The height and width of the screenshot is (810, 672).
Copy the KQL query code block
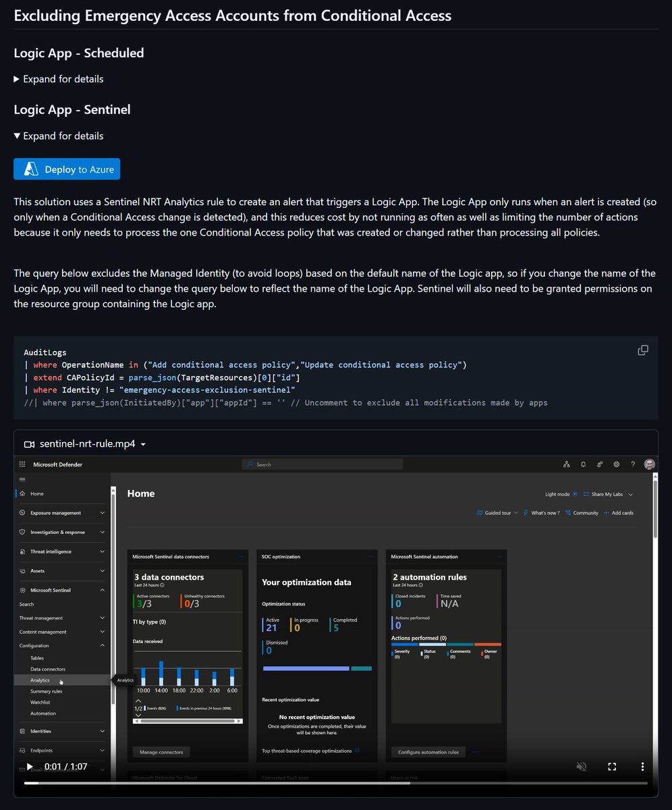click(643, 350)
